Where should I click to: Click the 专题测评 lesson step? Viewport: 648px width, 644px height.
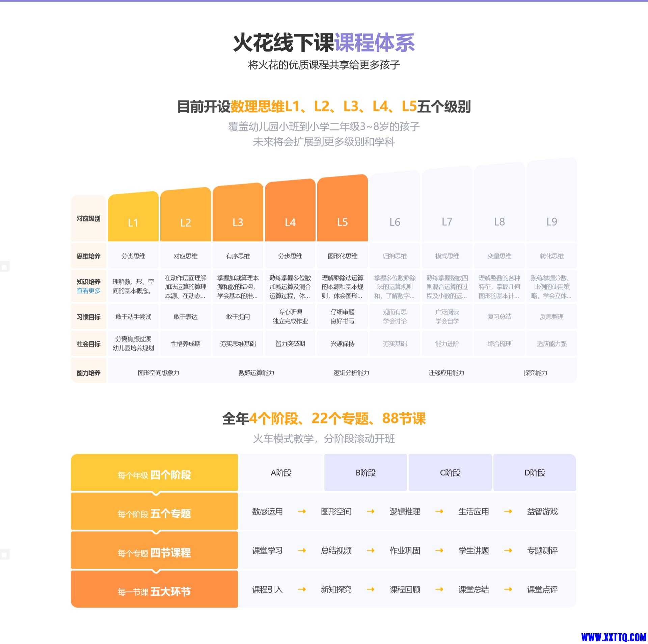(x=542, y=551)
